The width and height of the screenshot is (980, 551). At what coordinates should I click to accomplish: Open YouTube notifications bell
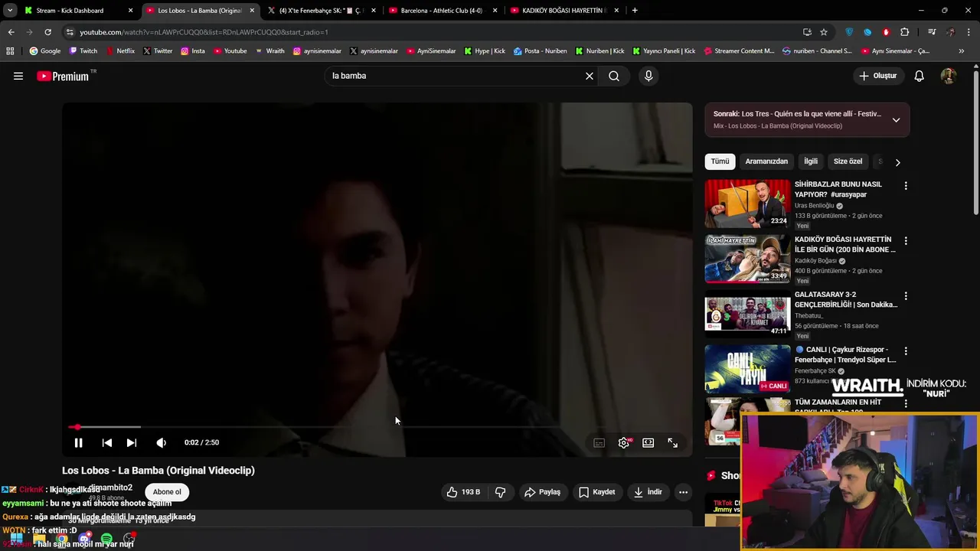pos(920,76)
